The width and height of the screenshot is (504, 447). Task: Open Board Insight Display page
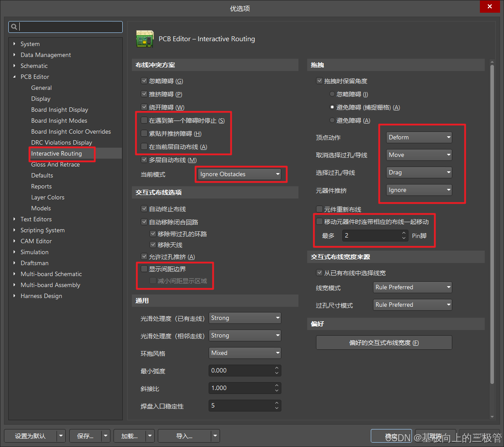60,110
